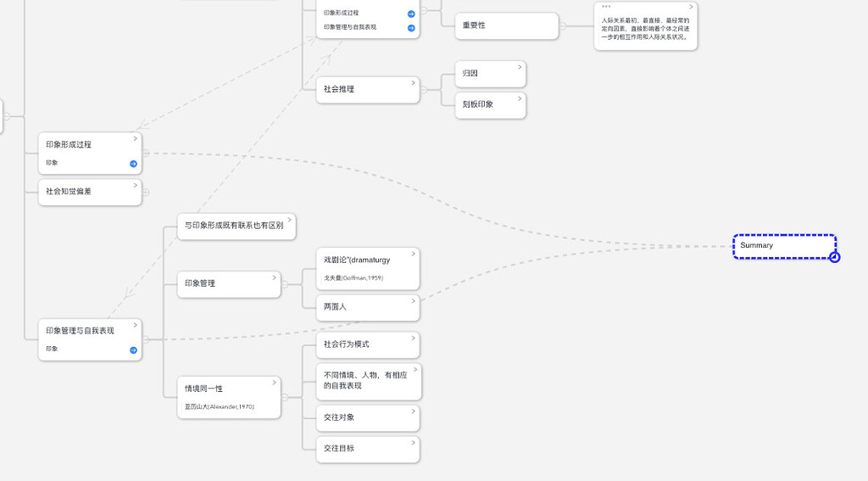
Task: Click blue arrow beside top 印象管理与自我表现 link
Action: point(411,28)
